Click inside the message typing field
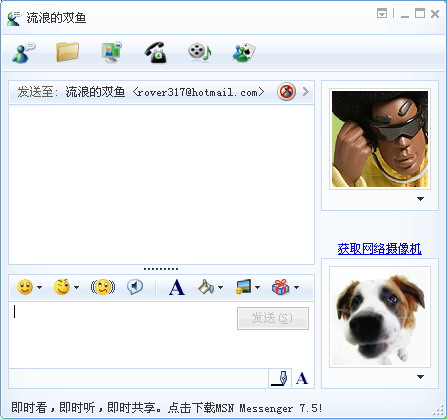Image resolution: width=447 pixels, height=419 pixels. click(x=123, y=335)
